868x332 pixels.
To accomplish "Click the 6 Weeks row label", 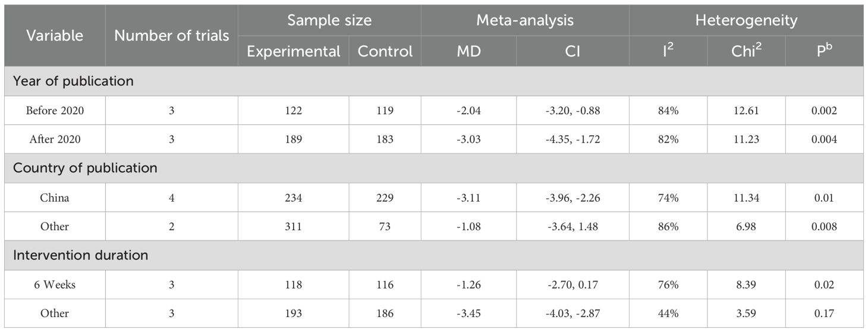I will (x=55, y=285).
